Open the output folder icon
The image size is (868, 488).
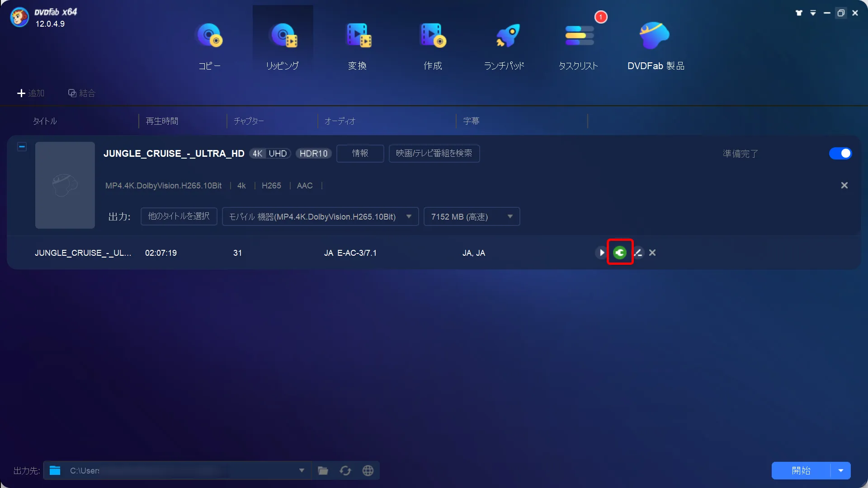click(x=323, y=471)
